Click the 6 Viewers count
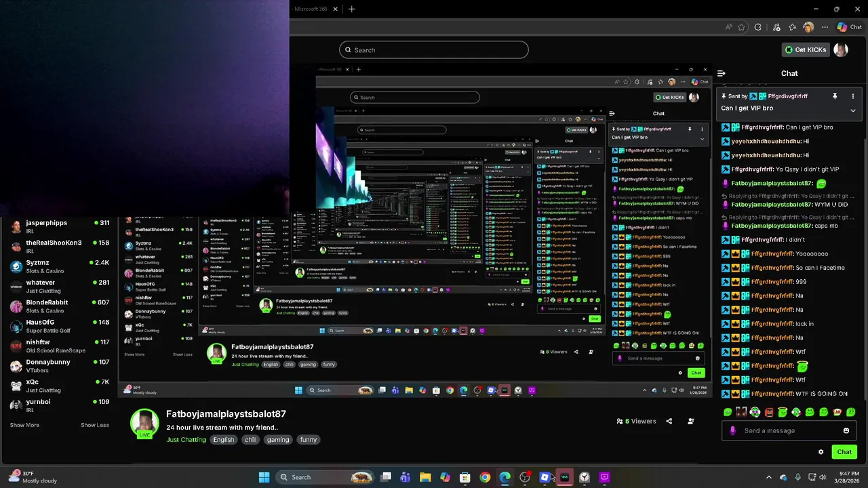 (x=636, y=421)
